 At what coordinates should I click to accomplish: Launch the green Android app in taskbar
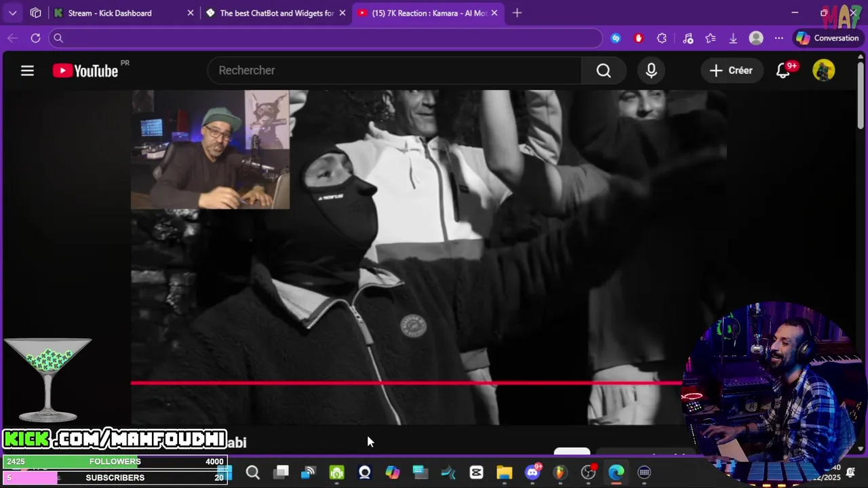pos(337,472)
